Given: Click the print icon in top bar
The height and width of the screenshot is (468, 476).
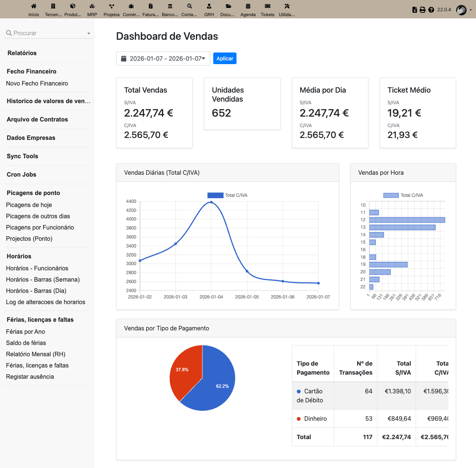Looking at the screenshot, I should pyautogui.click(x=422, y=10).
